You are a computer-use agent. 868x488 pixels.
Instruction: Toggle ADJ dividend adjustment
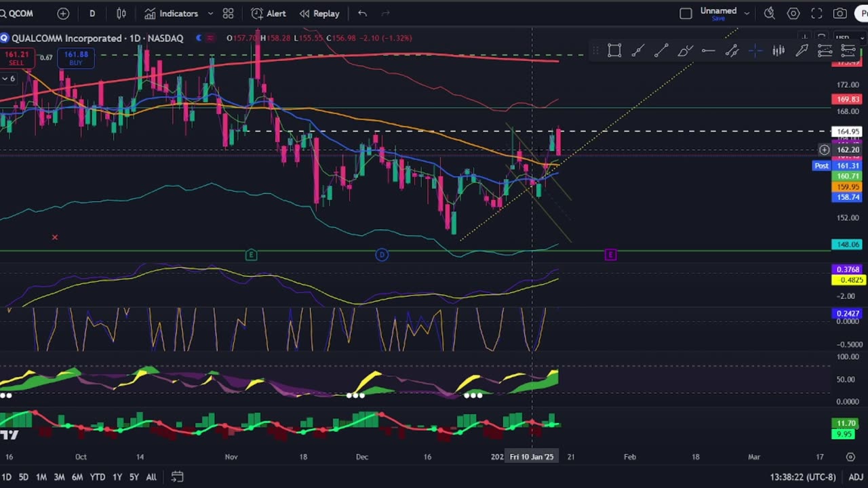tap(856, 477)
